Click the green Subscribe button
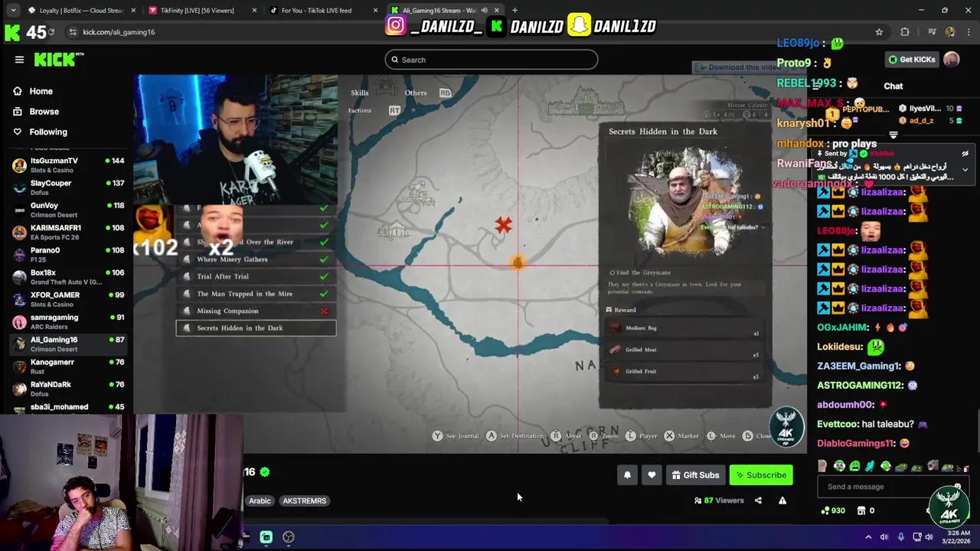The image size is (980, 551). coord(761,475)
